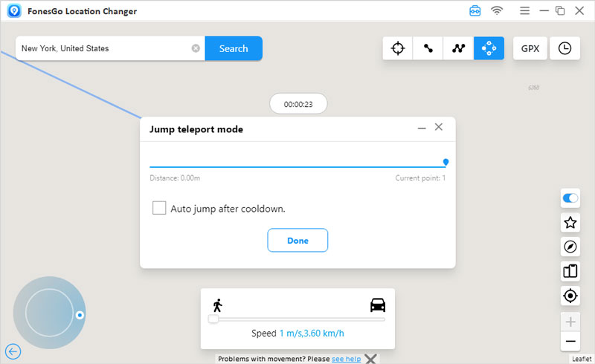
Task: Open the hamburger menu
Action: (x=525, y=10)
